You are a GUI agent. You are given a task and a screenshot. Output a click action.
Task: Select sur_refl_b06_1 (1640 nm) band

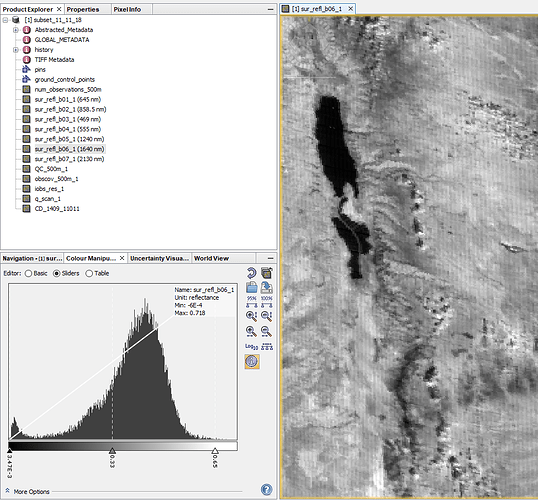pos(69,150)
